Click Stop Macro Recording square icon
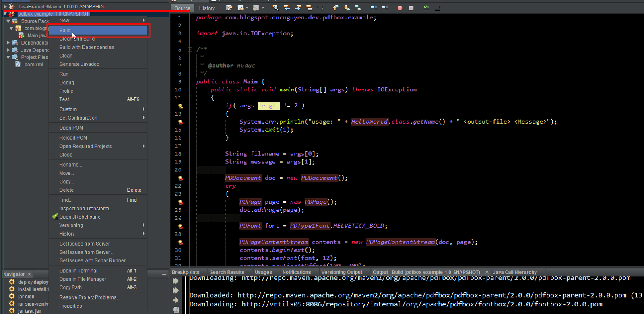The height and width of the screenshot is (314, 644). click(x=411, y=8)
